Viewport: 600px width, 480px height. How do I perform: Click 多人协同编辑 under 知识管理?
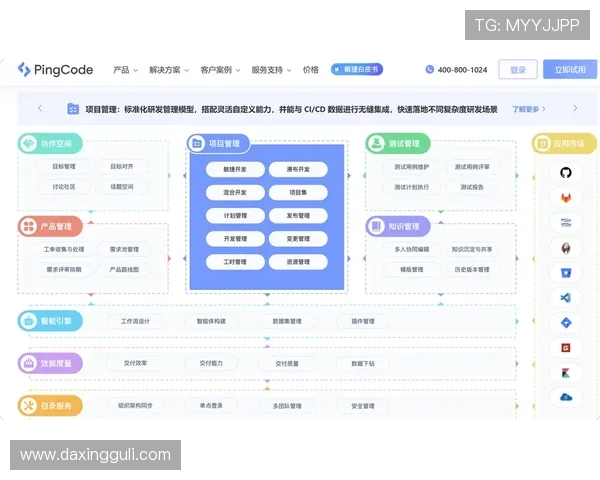(412, 249)
